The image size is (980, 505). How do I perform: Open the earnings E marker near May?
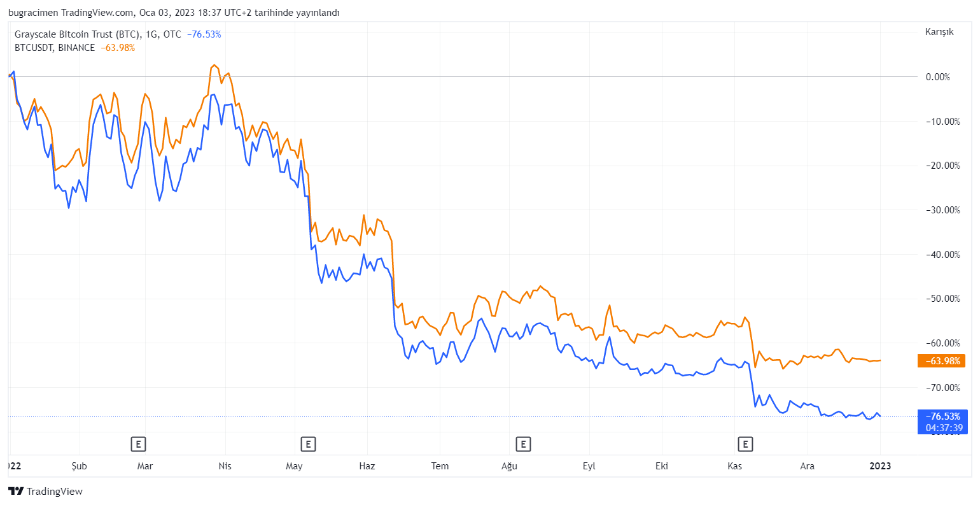[x=308, y=444]
